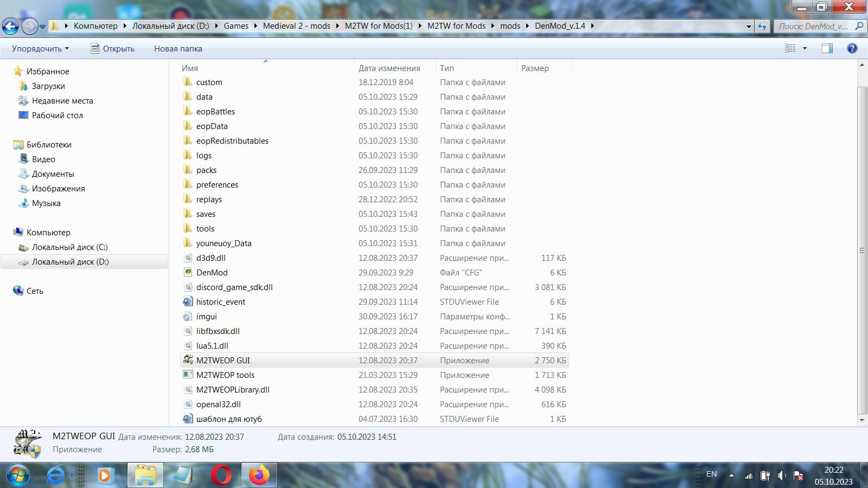Select the imgui settings file icon

188,316
